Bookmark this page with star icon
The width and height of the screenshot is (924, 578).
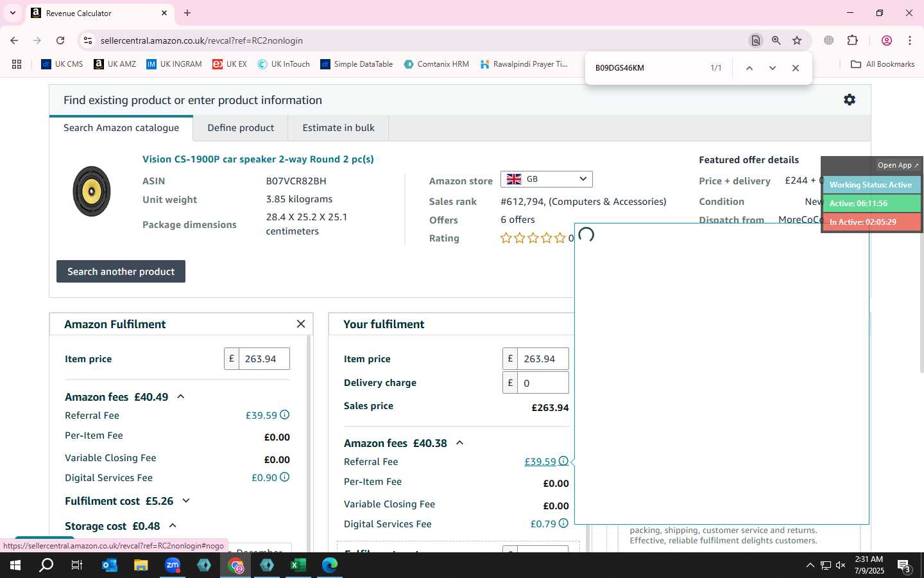point(797,40)
